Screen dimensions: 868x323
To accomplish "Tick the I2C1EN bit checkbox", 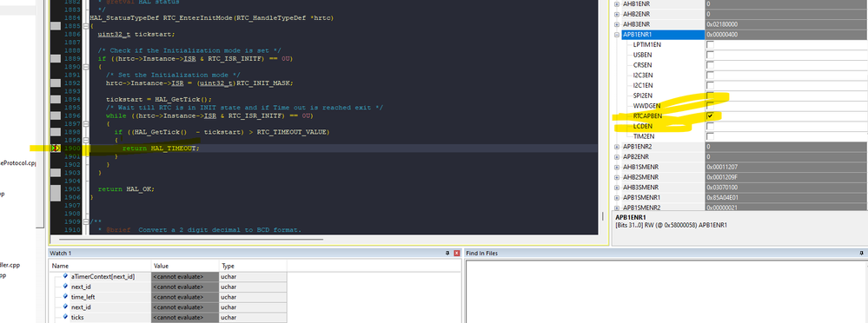I will (710, 85).
